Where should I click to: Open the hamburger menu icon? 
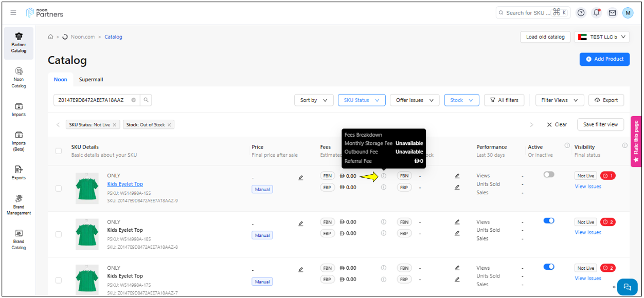13,13
